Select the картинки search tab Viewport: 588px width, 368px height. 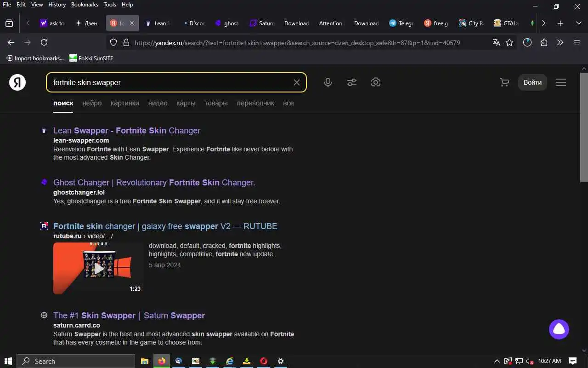125,103
